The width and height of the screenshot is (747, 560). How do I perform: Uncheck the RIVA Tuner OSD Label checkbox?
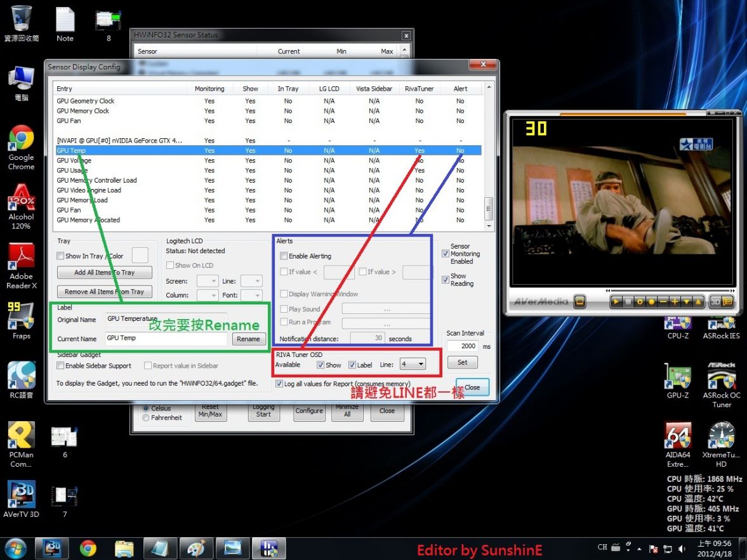pyautogui.click(x=352, y=365)
